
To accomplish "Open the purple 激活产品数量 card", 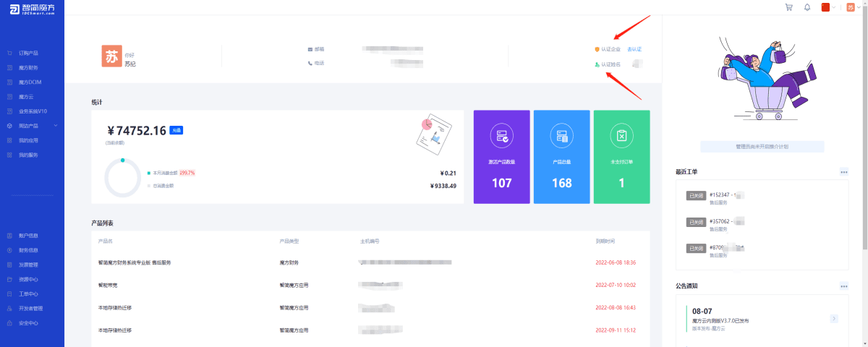I will click(501, 157).
